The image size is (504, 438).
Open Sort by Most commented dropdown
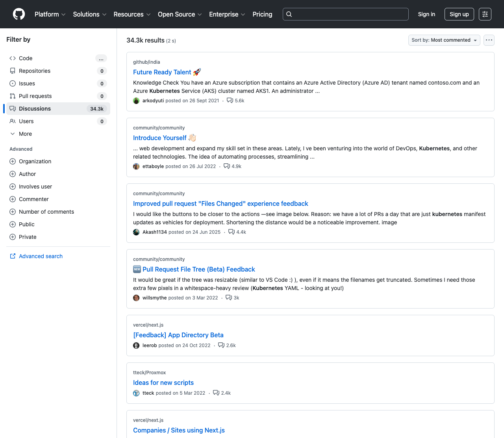(444, 40)
